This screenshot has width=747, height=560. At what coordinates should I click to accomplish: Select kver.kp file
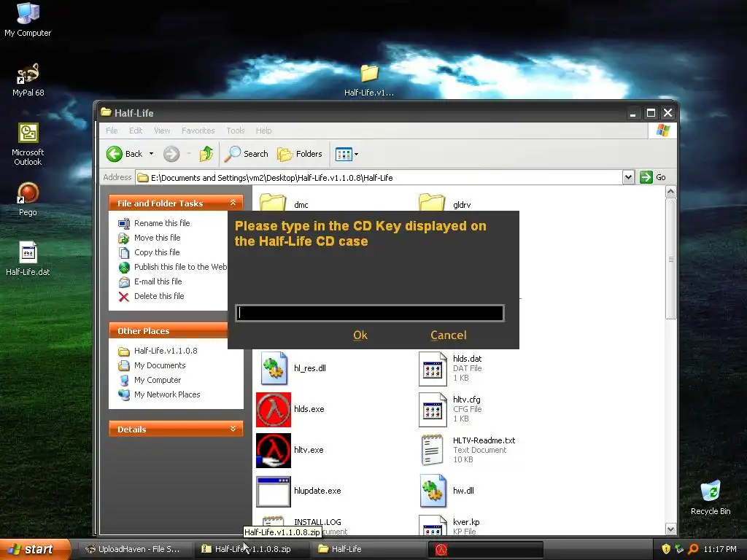(449, 525)
